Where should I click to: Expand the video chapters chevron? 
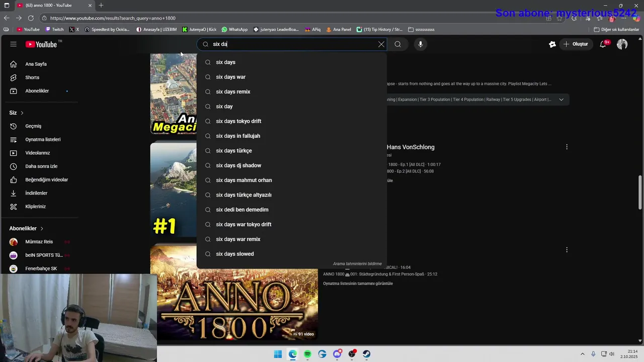click(x=561, y=100)
